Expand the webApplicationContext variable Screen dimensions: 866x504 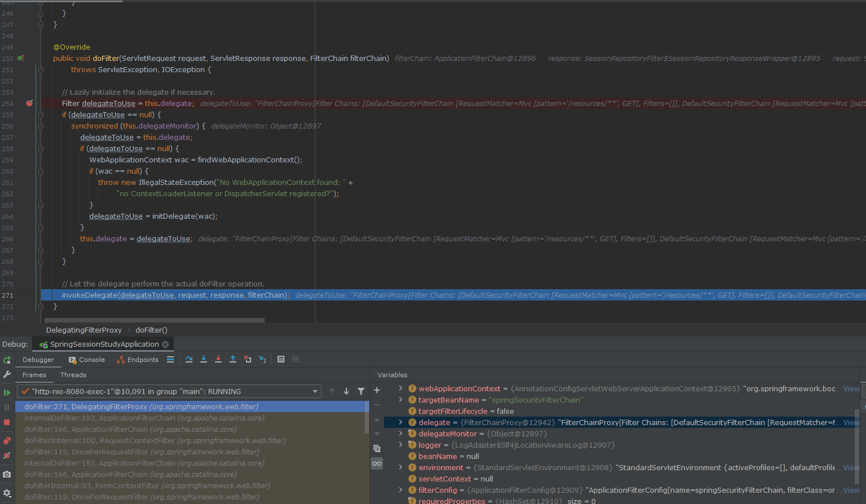point(400,388)
